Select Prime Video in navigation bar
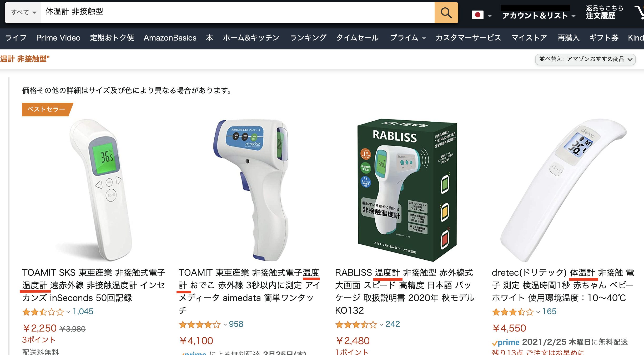Viewport: 644px width, 355px height. coord(58,38)
